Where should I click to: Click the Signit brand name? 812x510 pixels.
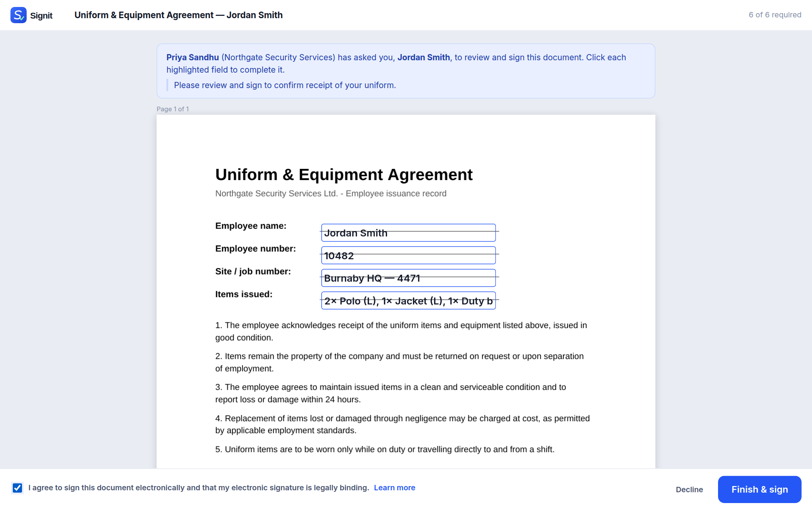coord(41,15)
